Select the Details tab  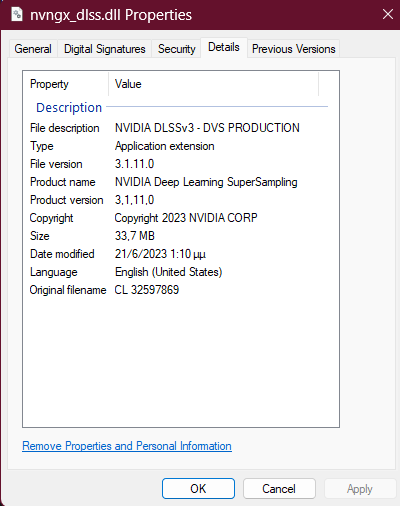click(224, 47)
